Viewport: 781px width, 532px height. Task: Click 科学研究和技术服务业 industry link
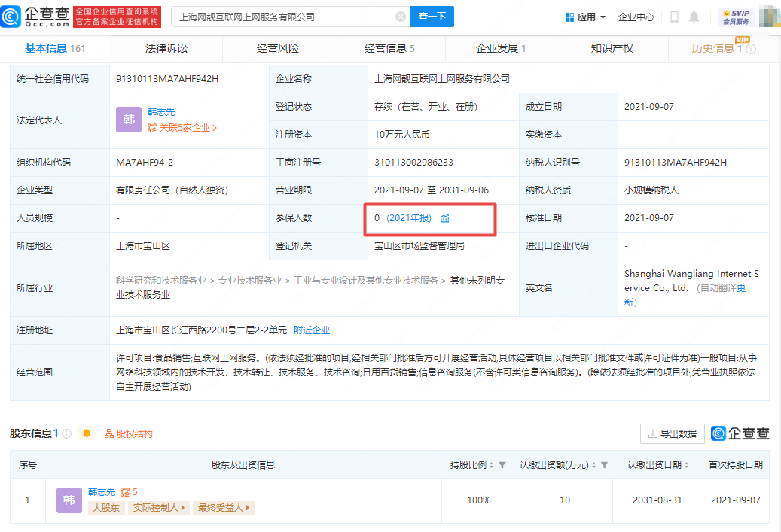point(161,281)
